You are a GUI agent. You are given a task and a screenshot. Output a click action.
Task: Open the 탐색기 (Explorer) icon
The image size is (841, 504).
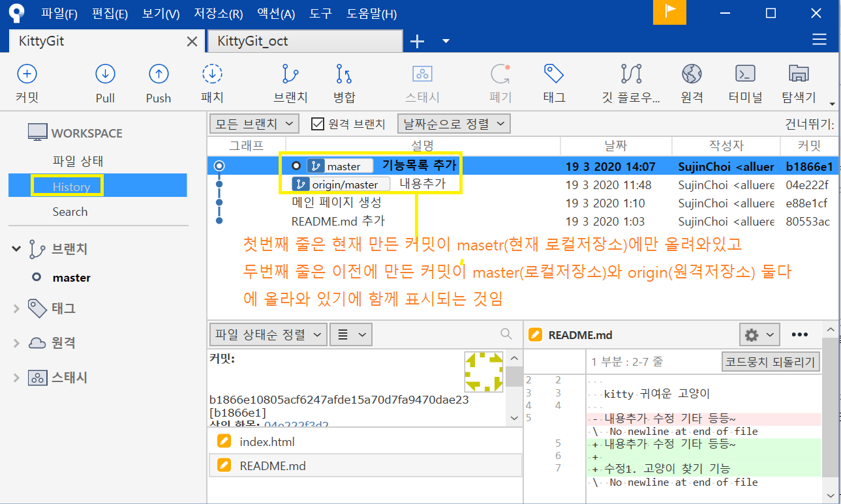pos(799,74)
